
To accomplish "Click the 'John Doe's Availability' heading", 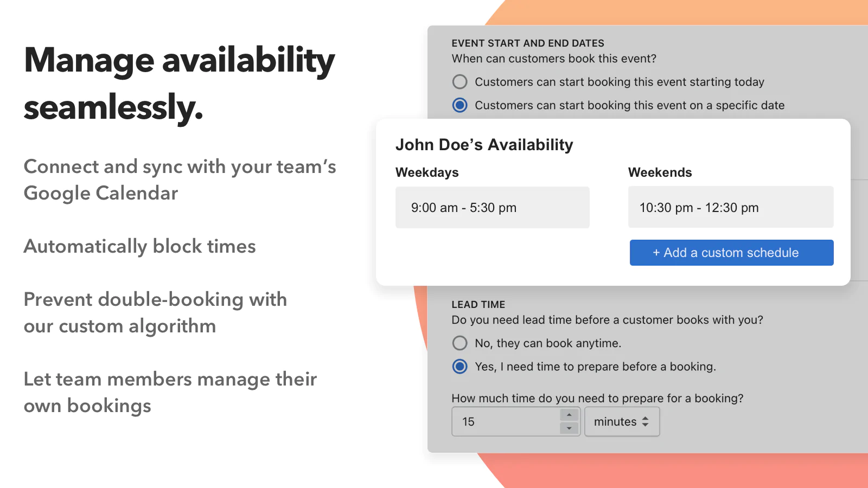I will (x=484, y=145).
